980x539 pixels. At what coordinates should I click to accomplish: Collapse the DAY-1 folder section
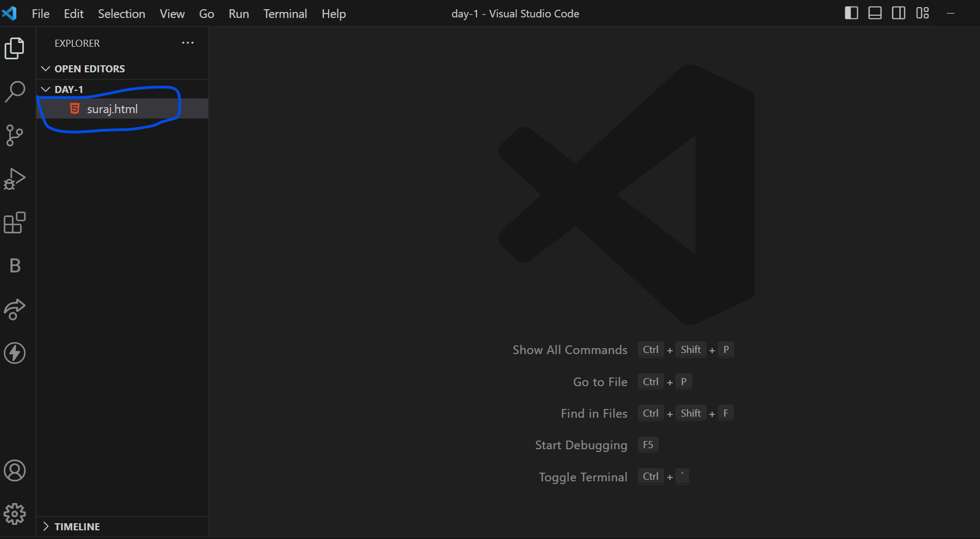[x=45, y=89]
